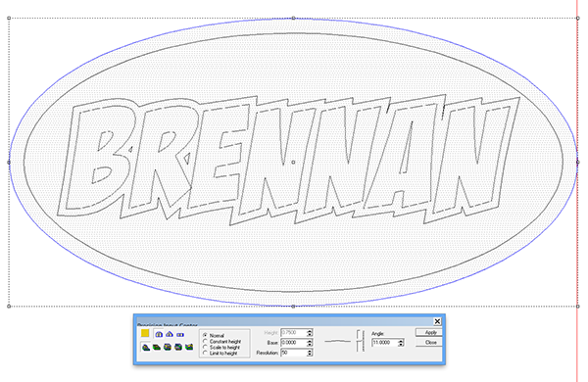Click the yellow color swatch in the dialog
The image size is (588, 382).
click(x=145, y=333)
